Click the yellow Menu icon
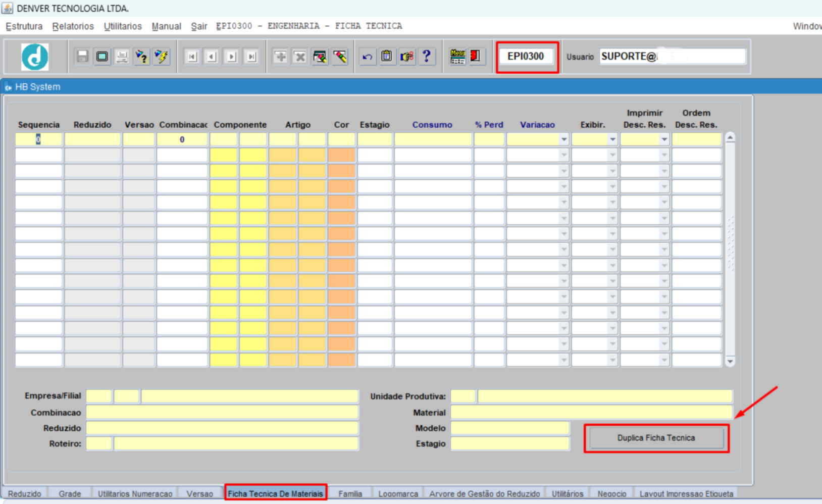This screenshot has width=822, height=504. [x=457, y=57]
